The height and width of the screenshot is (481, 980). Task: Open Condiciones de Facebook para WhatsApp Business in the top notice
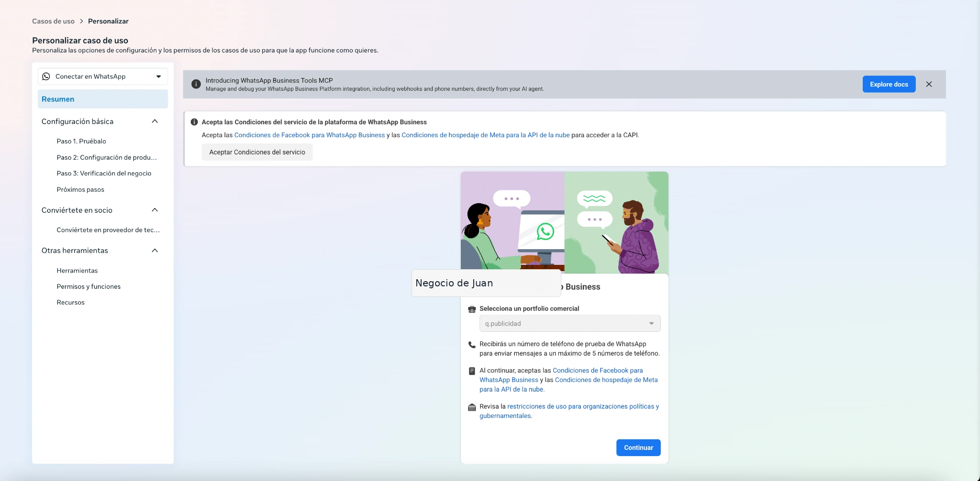point(310,135)
